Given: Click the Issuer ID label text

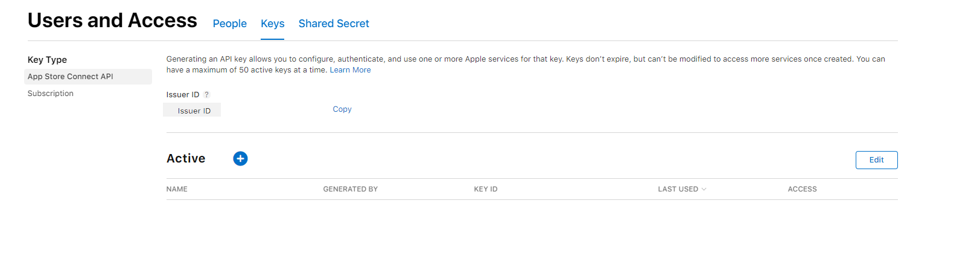Looking at the screenshot, I should [182, 95].
